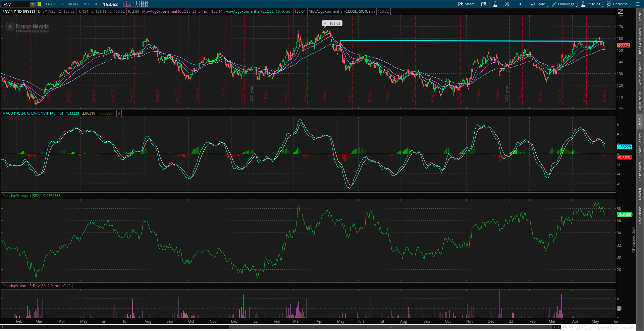This screenshot has width=644, height=331.
Task: Click the MovAvgExponential 21 study label
Action: (x=175, y=11)
